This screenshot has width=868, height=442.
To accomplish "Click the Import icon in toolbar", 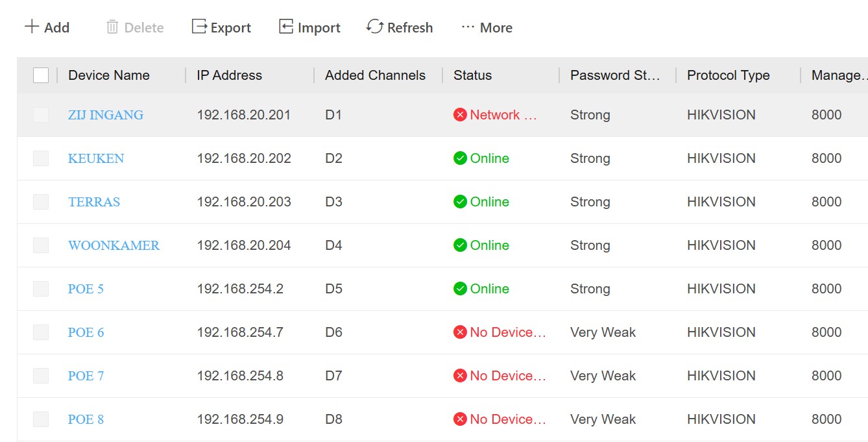I will click(x=286, y=27).
